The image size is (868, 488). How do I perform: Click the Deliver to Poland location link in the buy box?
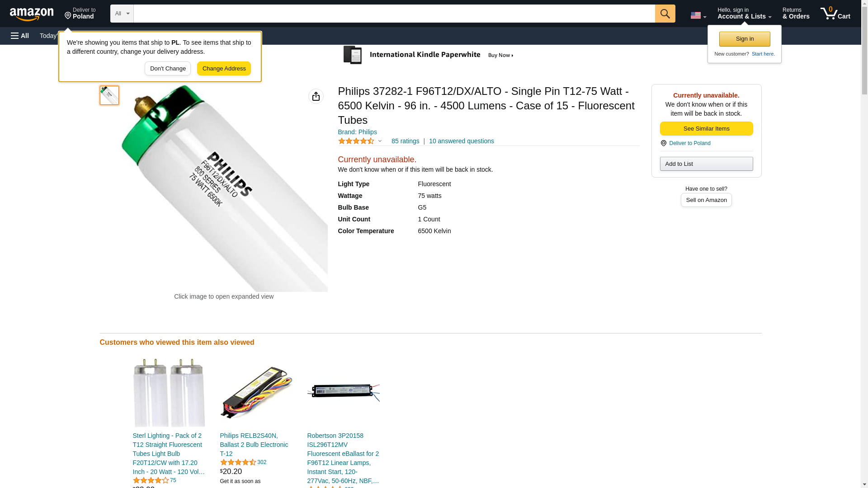tap(689, 143)
